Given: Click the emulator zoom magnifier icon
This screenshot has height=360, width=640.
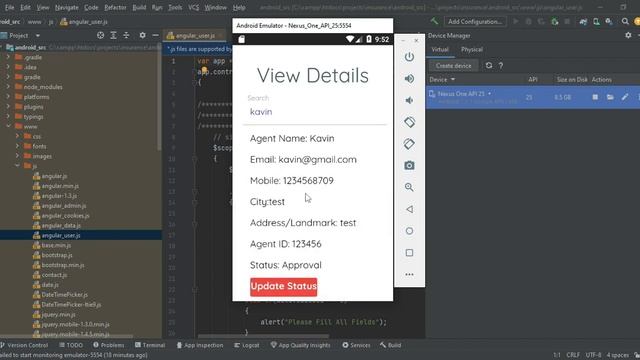Looking at the screenshot, I should (x=409, y=187).
